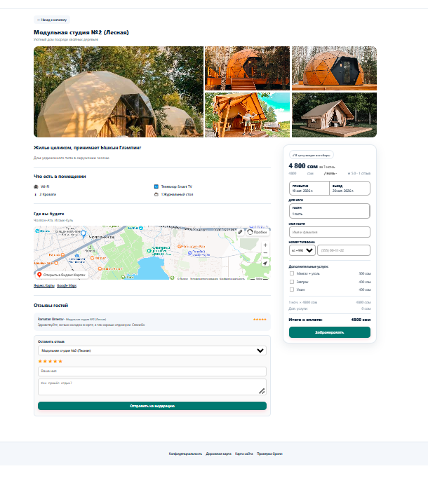Submit review with 'Отправить на модерацию' button
Viewport: 428px width, 504px height.
coord(152,406)
